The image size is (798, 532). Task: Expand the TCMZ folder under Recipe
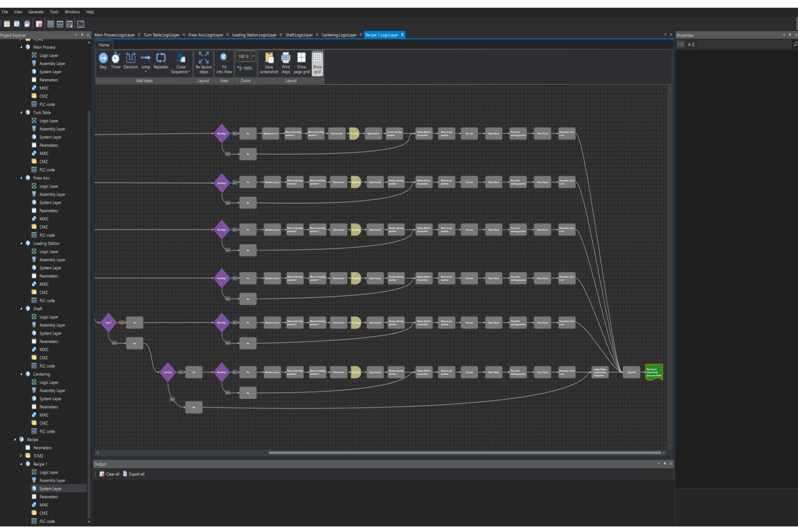[21, 456]
